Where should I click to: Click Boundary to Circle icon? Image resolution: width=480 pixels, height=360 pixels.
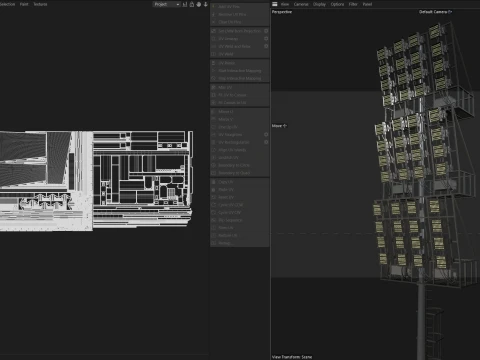click(x=214, y=165)
